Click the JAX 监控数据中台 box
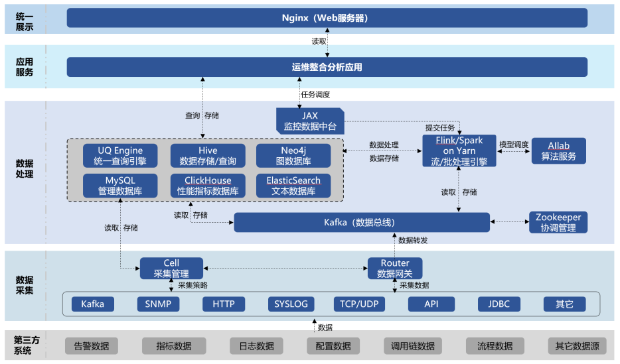 coord(310,121)
